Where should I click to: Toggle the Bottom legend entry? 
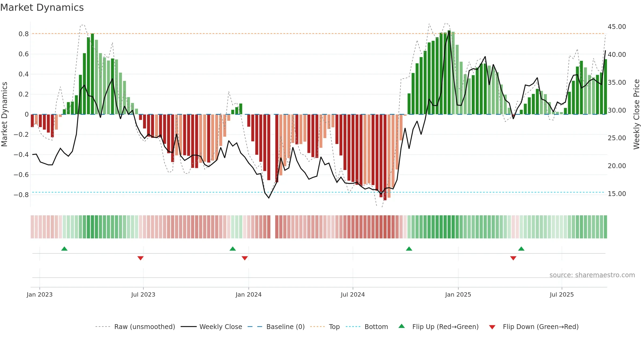tap(367, 327)
